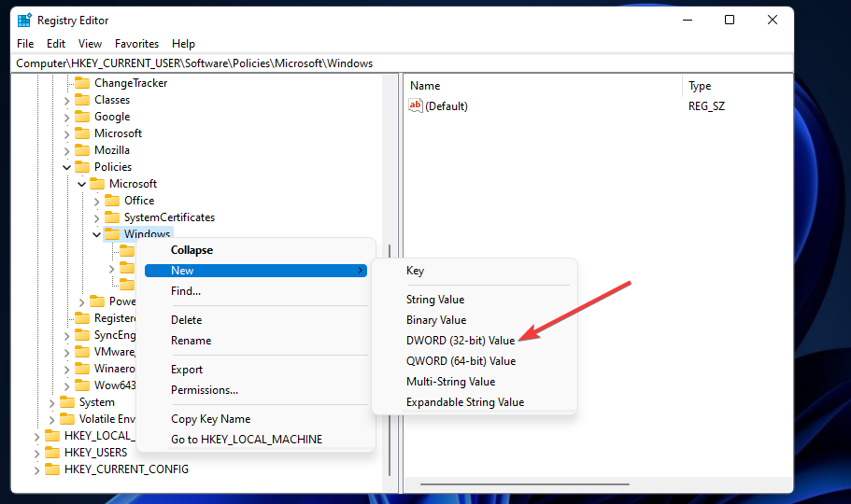Viewport: 851px width, 504px height.
Task: Click the Registry Editor app icon in title bar
Action: pyautogui.click(x=24, y=21)
